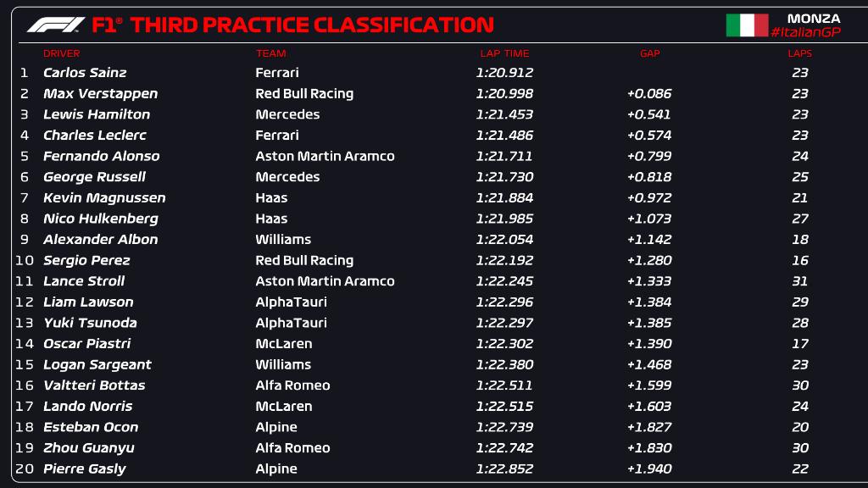Click the Italian flag icon
The image size is (868, 488).
coord(747,25)
